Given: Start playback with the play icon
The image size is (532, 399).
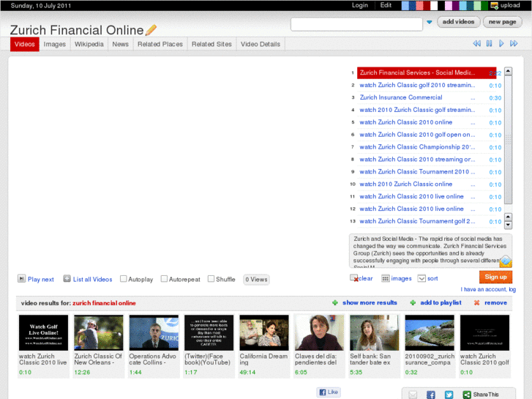Looking at the screenshot, I should [x=501, y=43].
